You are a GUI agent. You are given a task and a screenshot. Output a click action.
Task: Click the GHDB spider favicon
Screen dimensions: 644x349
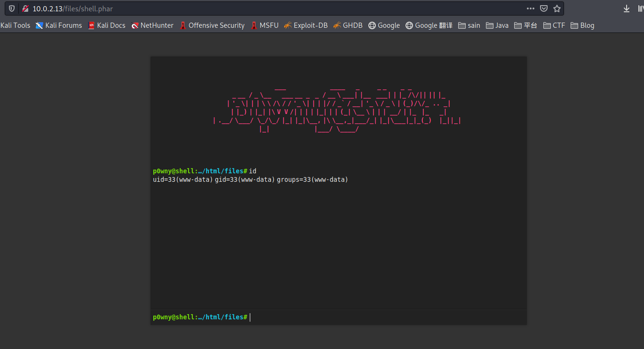(337, 25)
